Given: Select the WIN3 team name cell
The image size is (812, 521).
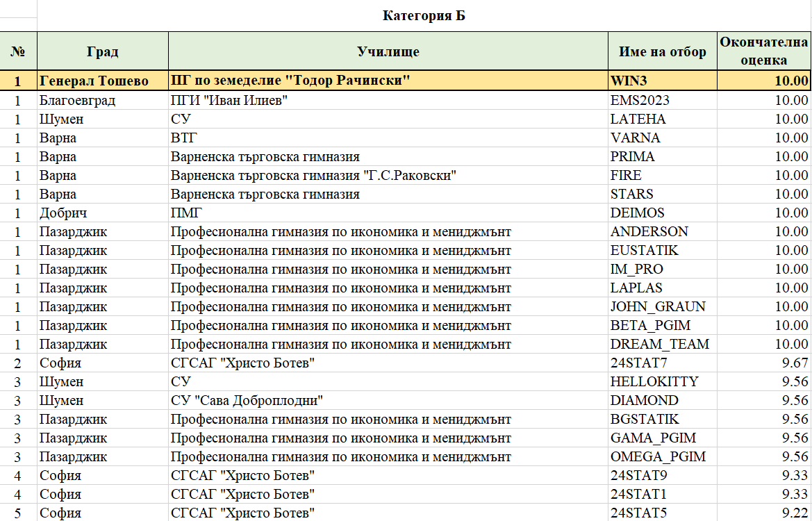Looking at the screenshot, I should [663, 81].
